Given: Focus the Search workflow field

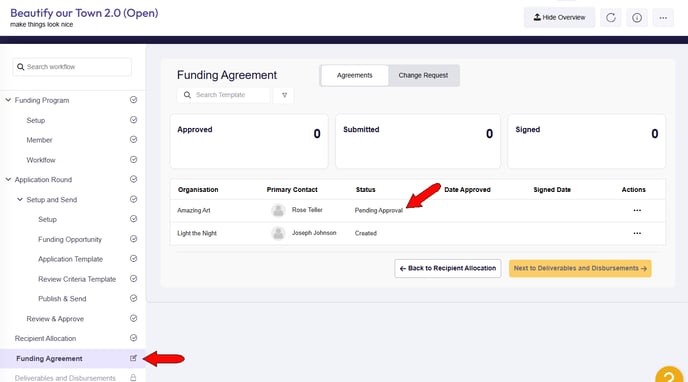Looking at the screenshot, I should click(72, 67).
